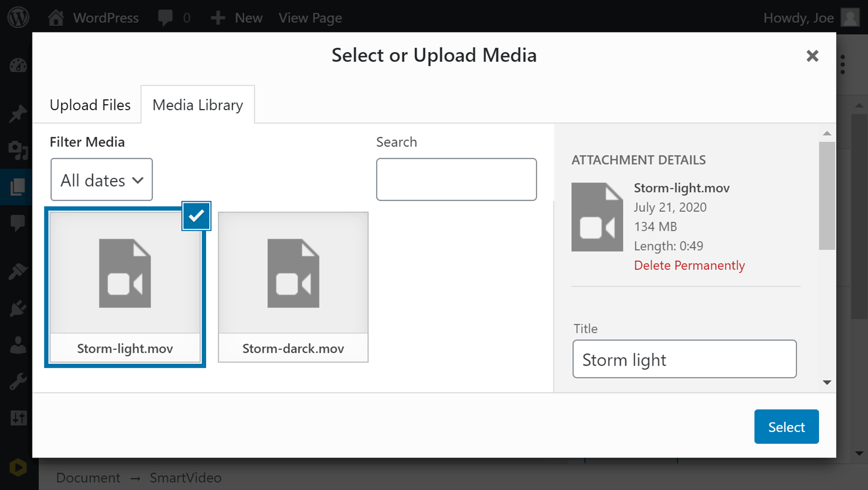Click the New plus item
Image resolution: width=868 pixels, height=490 pixels.
237,18
